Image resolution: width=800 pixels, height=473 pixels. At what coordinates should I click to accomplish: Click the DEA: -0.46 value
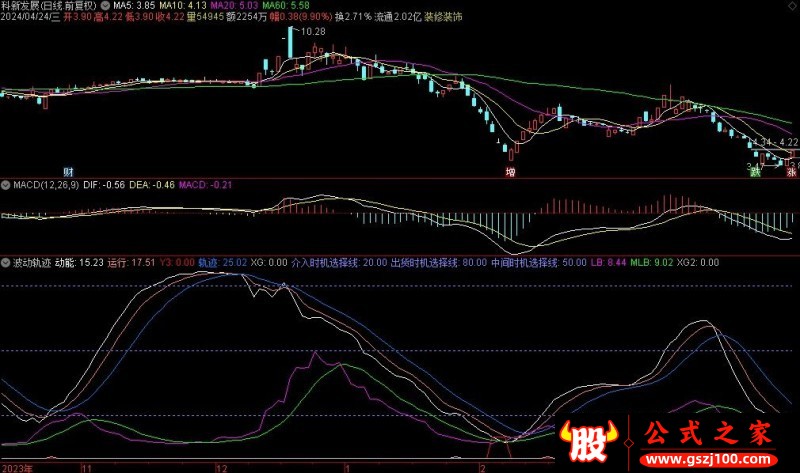point(152,185)
